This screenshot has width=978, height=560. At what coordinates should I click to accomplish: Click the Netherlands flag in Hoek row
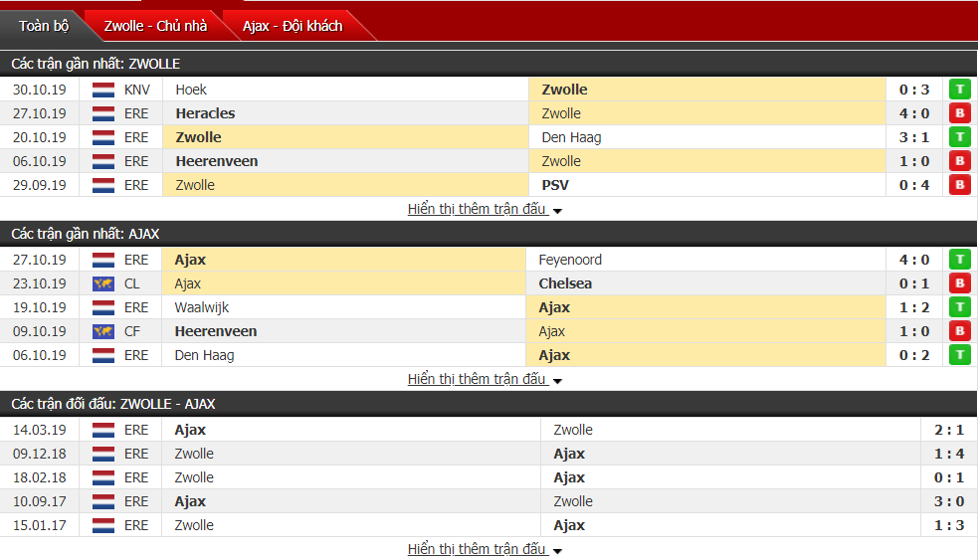(103, 90)
